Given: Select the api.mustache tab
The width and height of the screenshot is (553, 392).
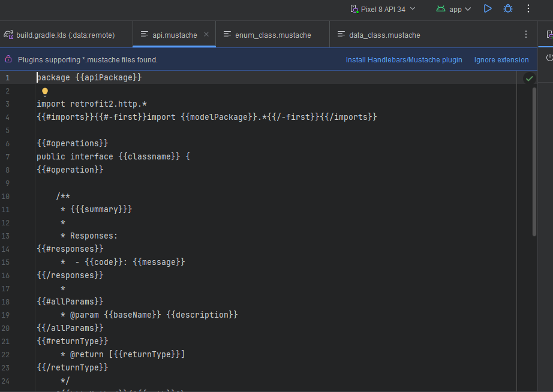Looking at the screenshot, I should 175,35.
